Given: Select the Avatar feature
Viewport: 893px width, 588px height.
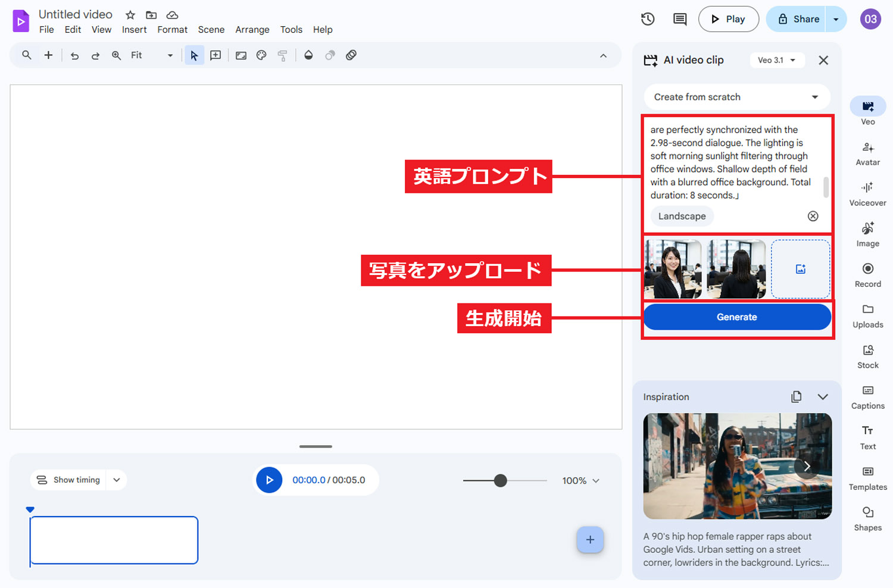Looking at the screenshot, I should [867, 152].
